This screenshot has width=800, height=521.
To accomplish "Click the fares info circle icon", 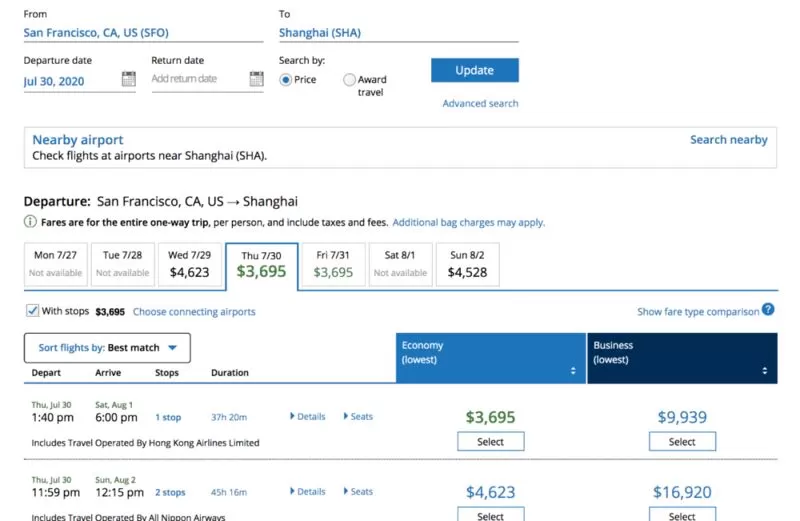I will (30, 221).
